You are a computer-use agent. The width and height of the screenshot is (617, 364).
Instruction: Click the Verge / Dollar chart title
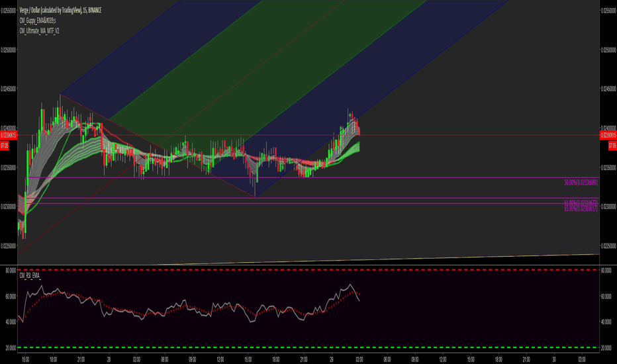(x=60, y=11)
